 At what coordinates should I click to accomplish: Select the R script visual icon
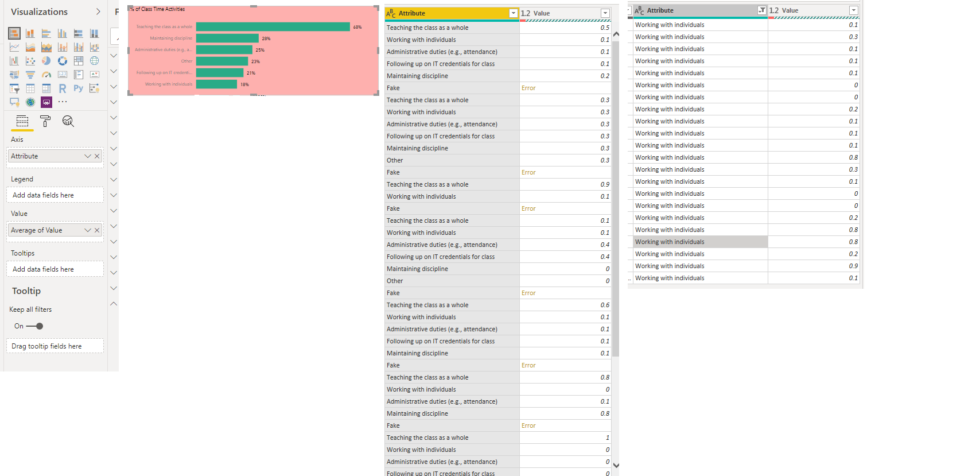click(x=63, y=88)
